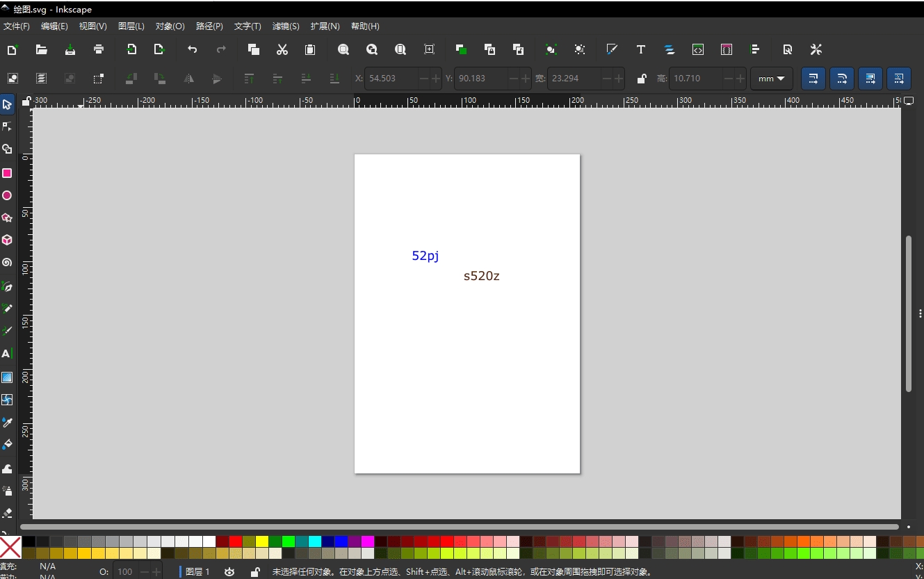Cut selection with the scissors icon
Viewport: 924px width, 579px height.
coord(282,49)
